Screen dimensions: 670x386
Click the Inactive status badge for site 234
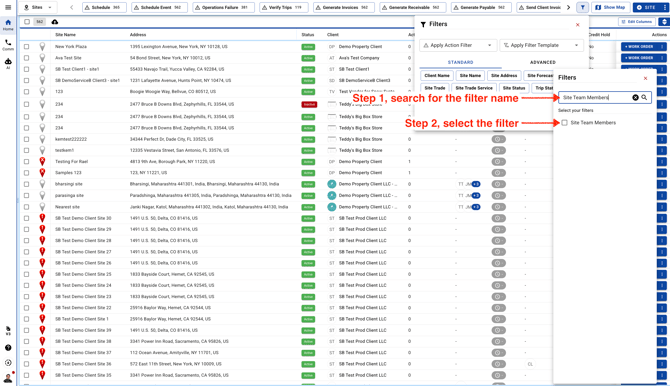[x=309, y=104]
